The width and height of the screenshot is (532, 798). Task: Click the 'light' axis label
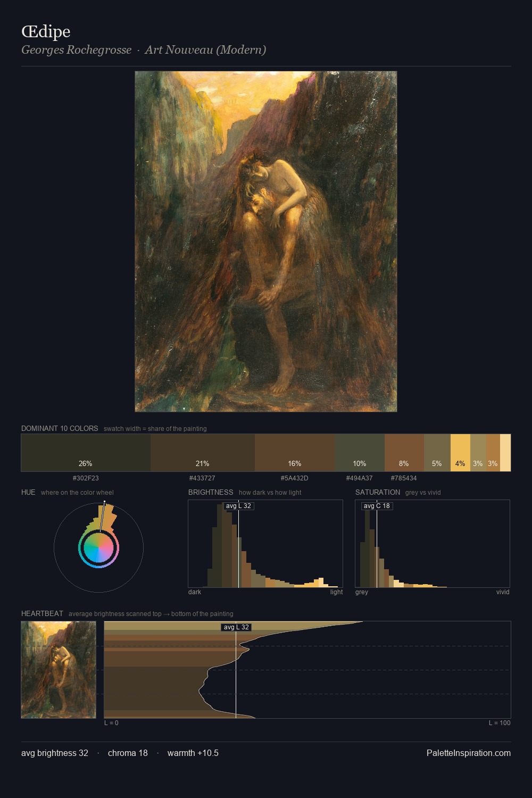[x=336, y=592]
